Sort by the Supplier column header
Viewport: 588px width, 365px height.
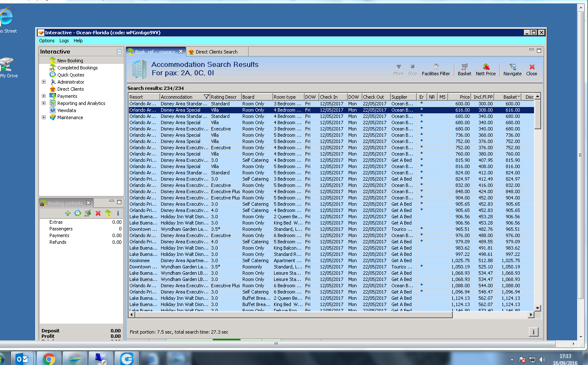[x=403, y=97]
